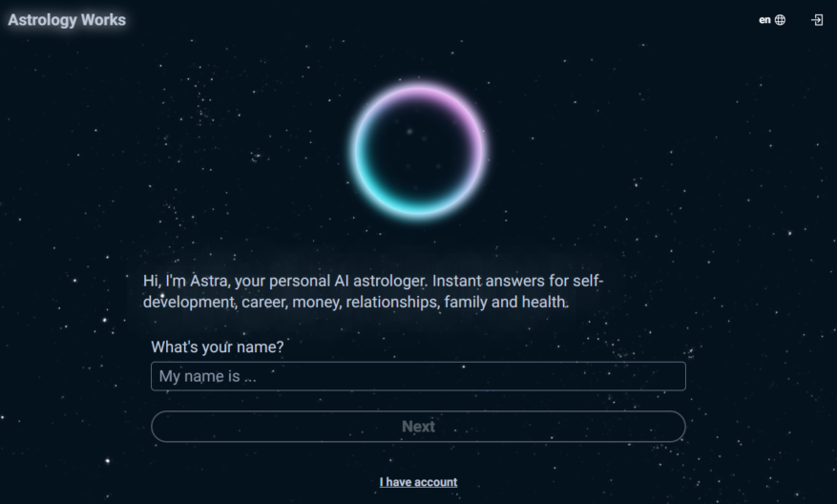Click the glowing Astra orb
Viewport: 837px width, 504px height.
(x=419, y=151)
